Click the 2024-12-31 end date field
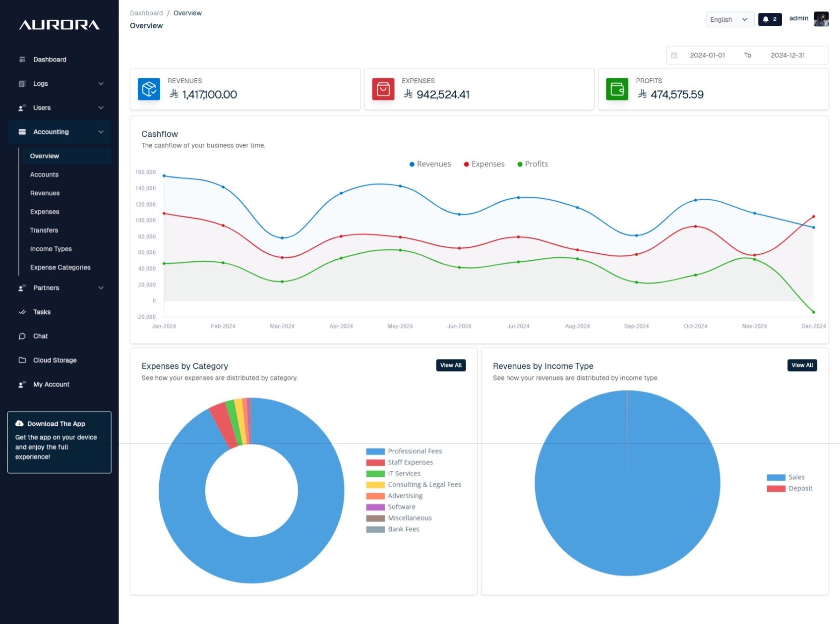This screenshot has height=624, width=840. [x=787, y=56]
